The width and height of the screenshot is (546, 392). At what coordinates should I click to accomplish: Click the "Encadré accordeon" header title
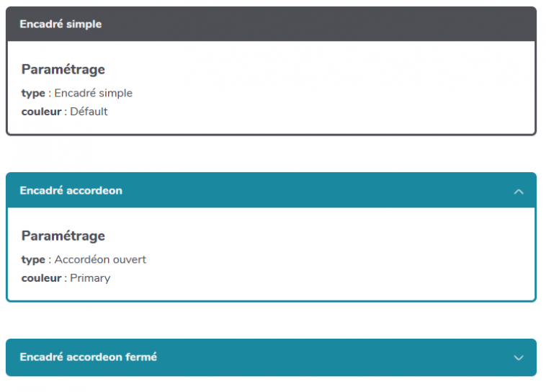point(71,191)
